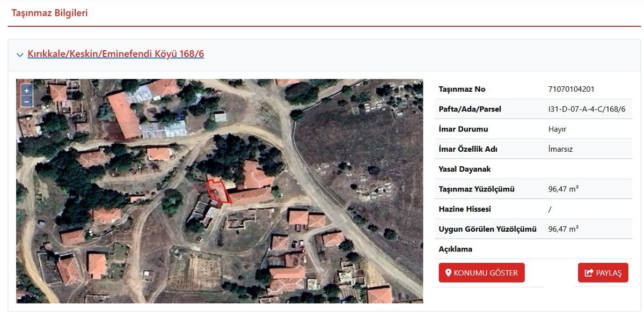Image resolution: width=644 pixels, height=318 pixels.
Task: Show location via Konumu Göster button
Action: click(x=481, y=272)
